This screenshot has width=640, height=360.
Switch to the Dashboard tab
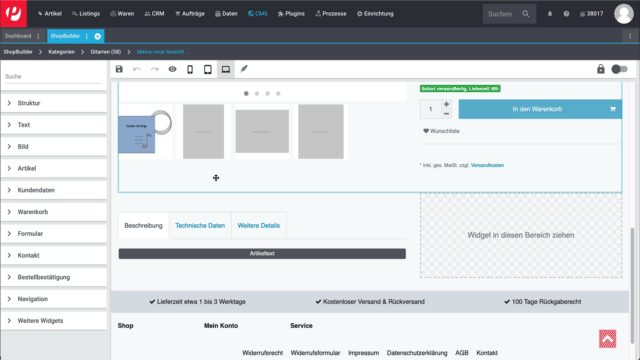18,36
